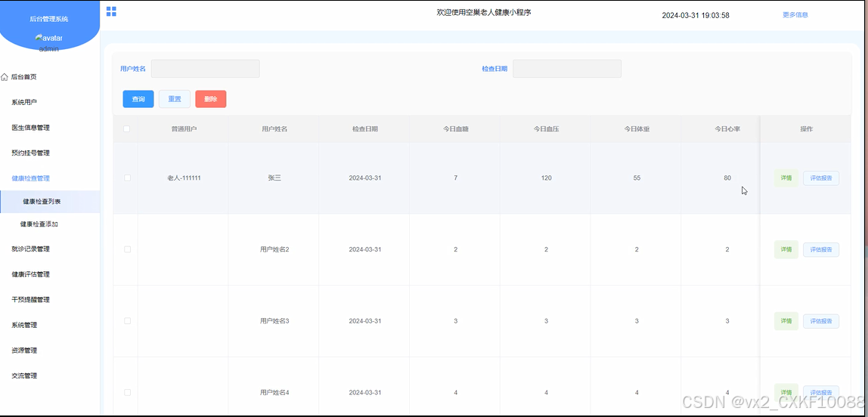Click the grid menu icon in header

[111, 11]
